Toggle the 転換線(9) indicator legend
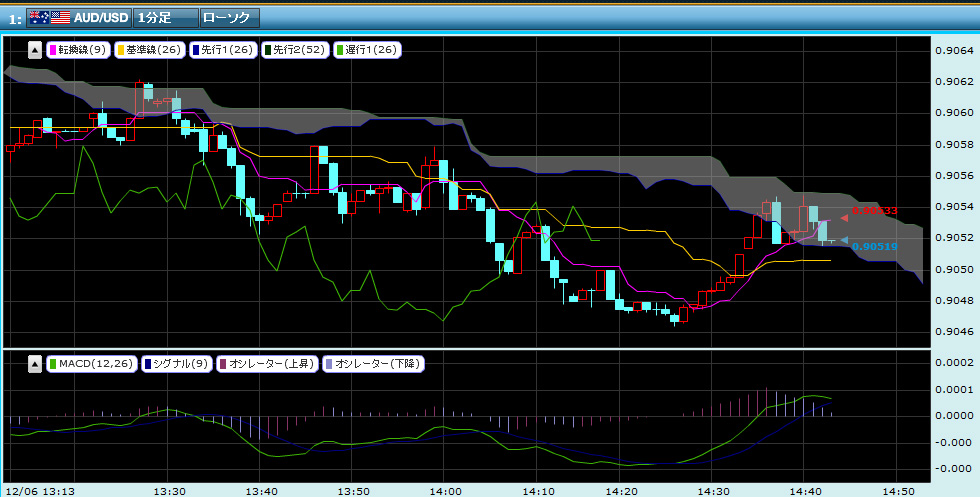The width and height of the screenshot is (980, 497). point(79,50)
